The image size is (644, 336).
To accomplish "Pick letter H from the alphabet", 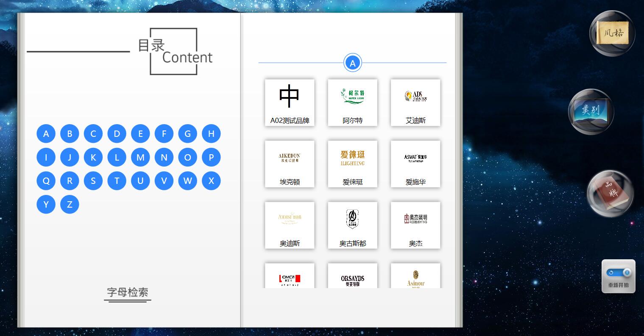I will pyautogui.click(x=211, y=134).
